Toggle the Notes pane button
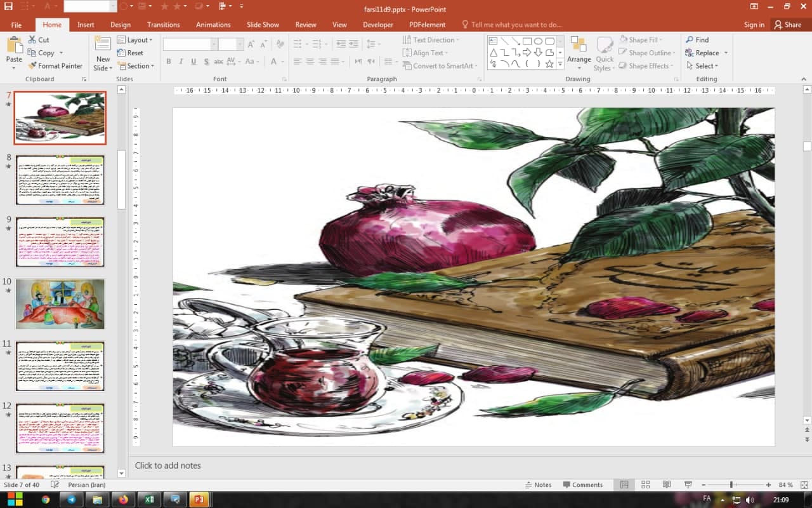 tap(538, 485)
